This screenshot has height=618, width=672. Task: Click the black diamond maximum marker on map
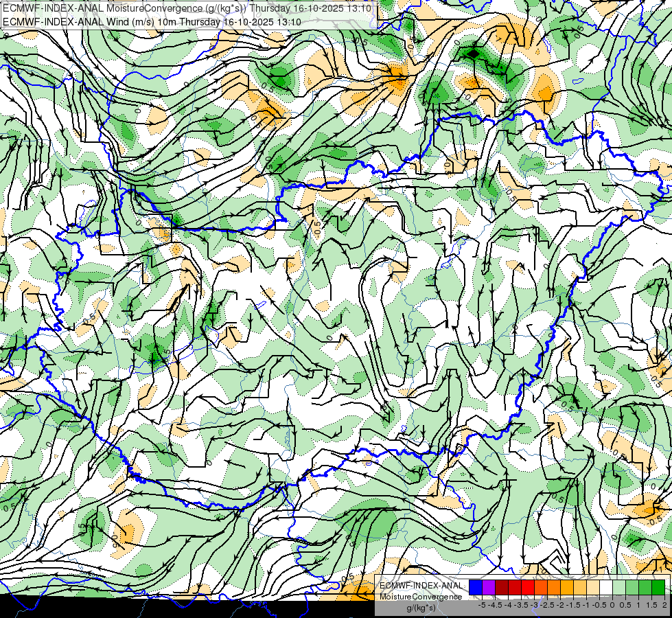click(x=473, y=54)
